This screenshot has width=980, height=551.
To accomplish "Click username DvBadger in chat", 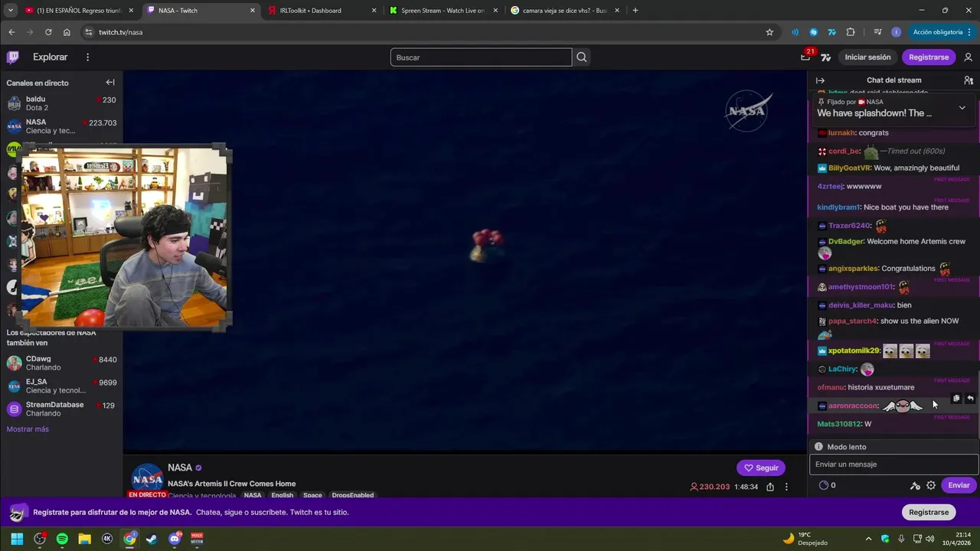I will tap(846, 241).
